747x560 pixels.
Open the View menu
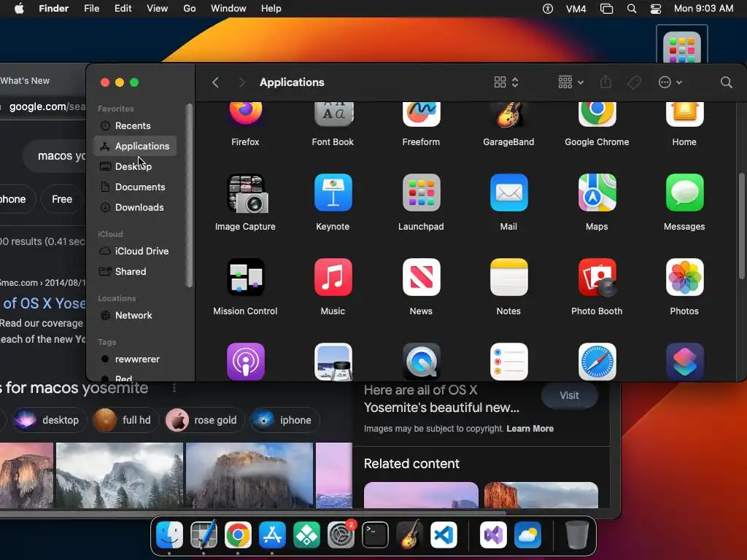tap(158, 9)
